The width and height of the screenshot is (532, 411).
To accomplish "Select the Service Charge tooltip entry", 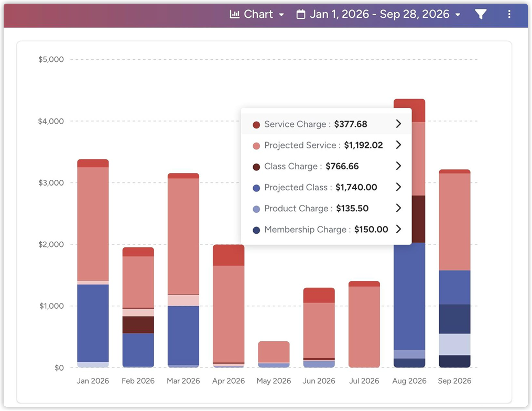I will 327,124.
